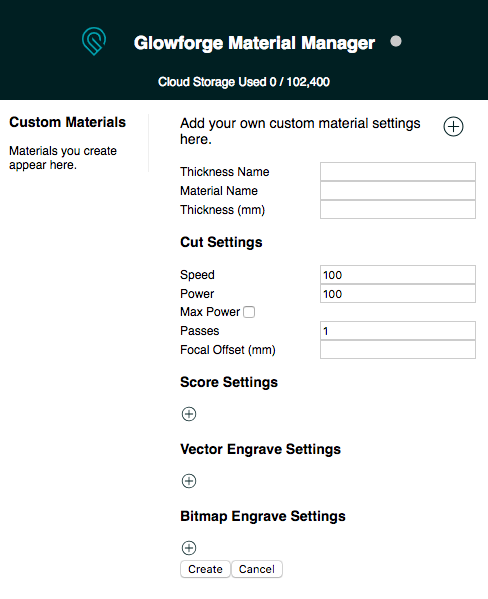The image size is (488, 599).
Task: Click the gray status dot beside the title
Action: pos(396,41)
